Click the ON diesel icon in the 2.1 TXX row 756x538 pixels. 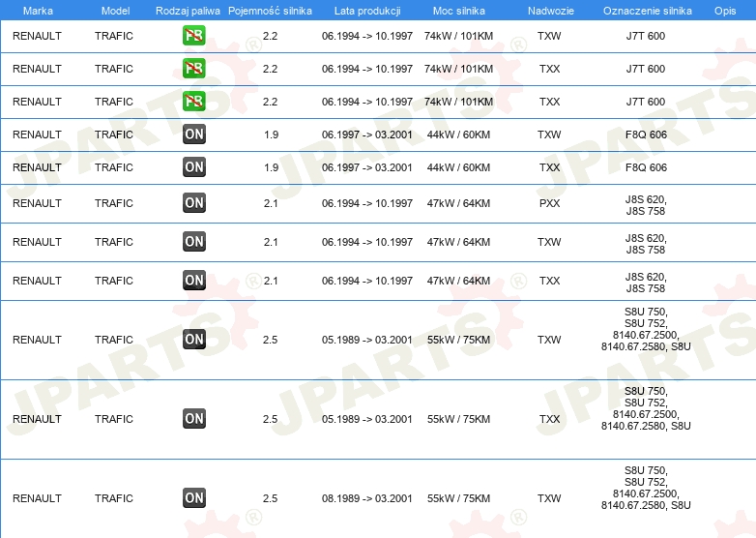[x=193, y=281]
